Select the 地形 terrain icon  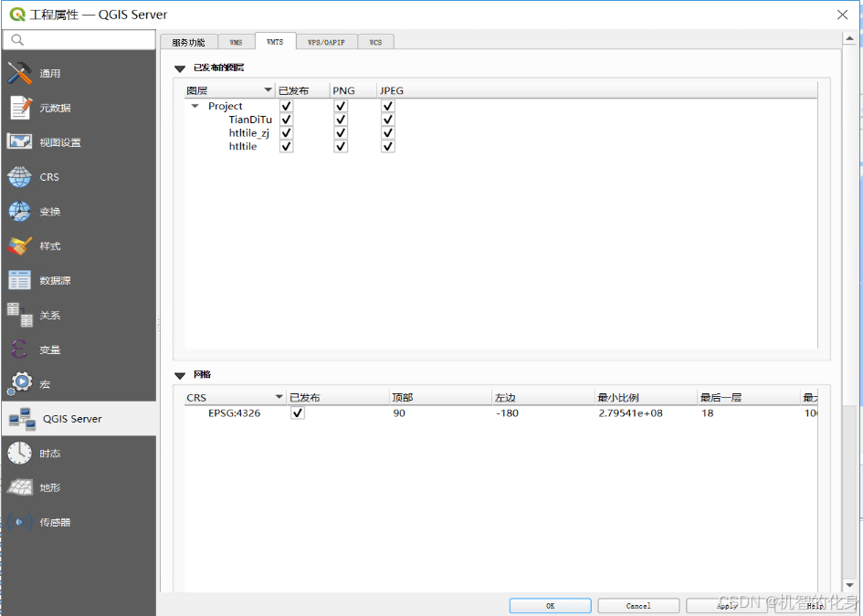[x=20, y=487]
